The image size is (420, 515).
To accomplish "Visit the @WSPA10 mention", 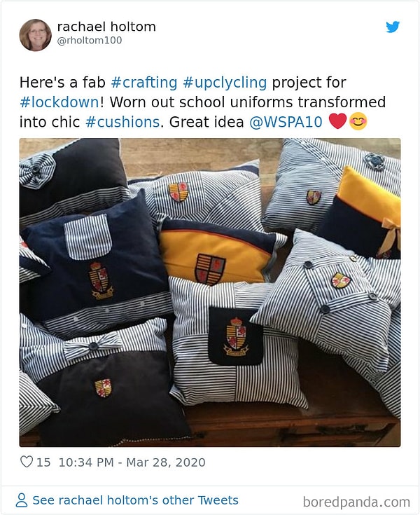I will [x=286, y=122].
